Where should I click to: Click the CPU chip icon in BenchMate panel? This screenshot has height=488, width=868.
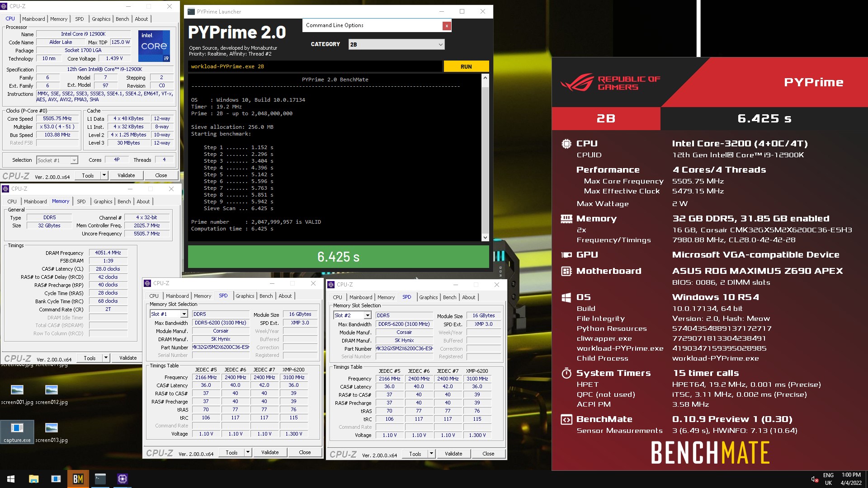(x=566, y=144)
